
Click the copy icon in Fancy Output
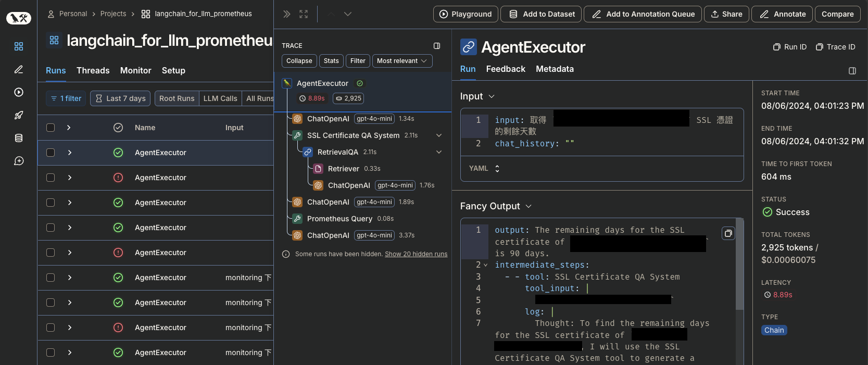click(728, 233)
